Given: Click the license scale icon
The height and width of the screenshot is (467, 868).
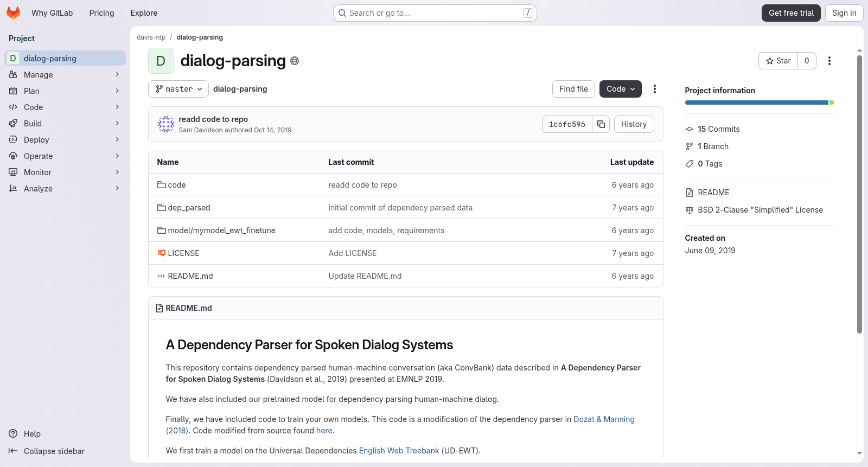Looking at the screenshot, I should coord(690,210).
